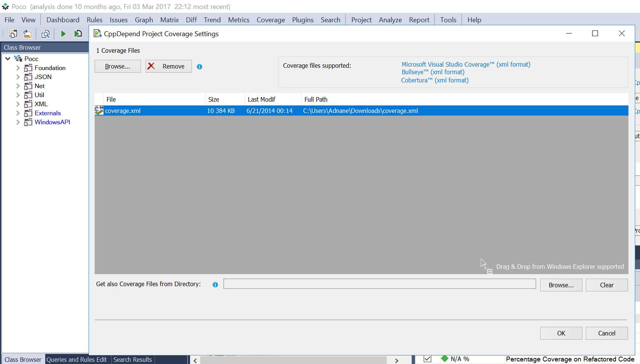Open the Coverage menu
640x364 pixels.
coord(271,20)
